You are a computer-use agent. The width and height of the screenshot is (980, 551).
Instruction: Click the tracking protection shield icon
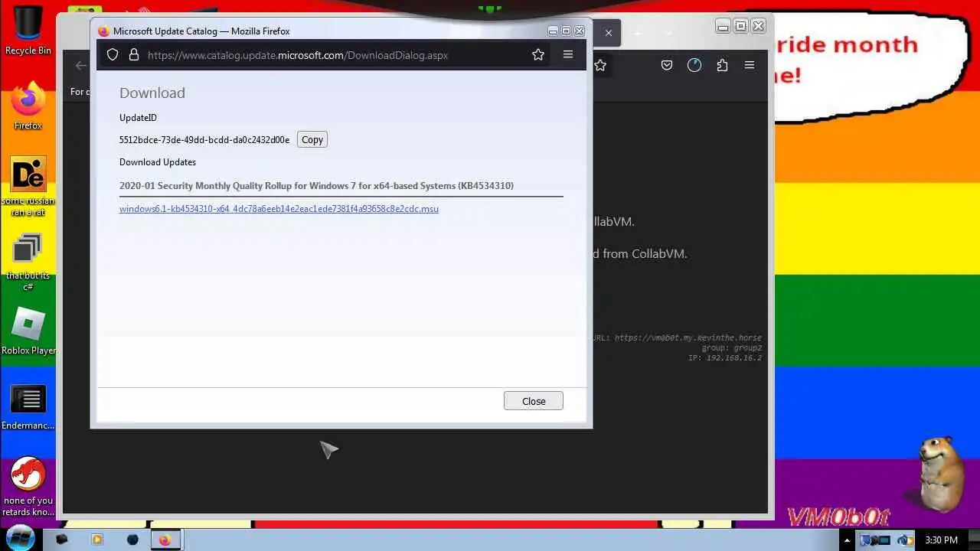click(113, 55)
